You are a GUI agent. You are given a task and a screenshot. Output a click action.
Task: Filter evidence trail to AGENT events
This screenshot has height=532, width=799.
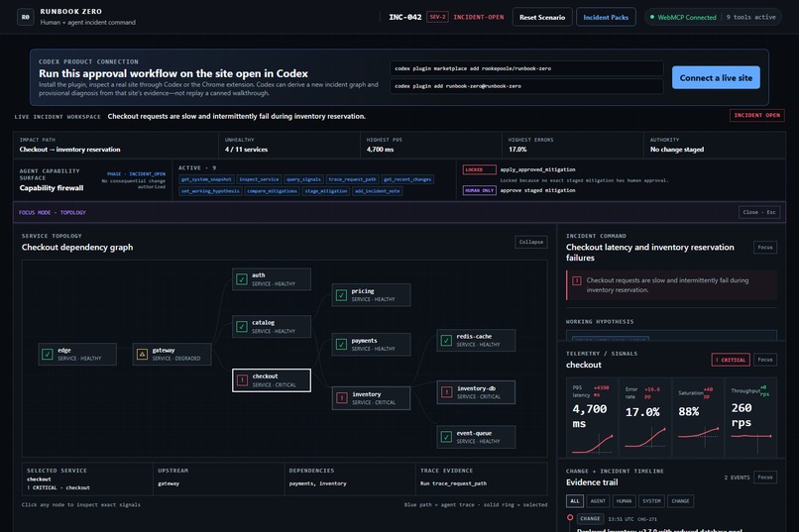coord(598,501)
